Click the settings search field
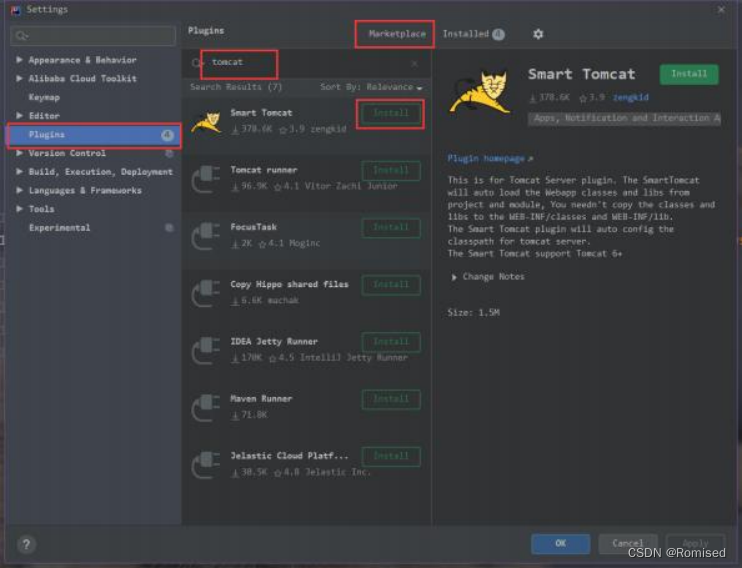The width and height of the screenshot is (742, 568). 93,36
